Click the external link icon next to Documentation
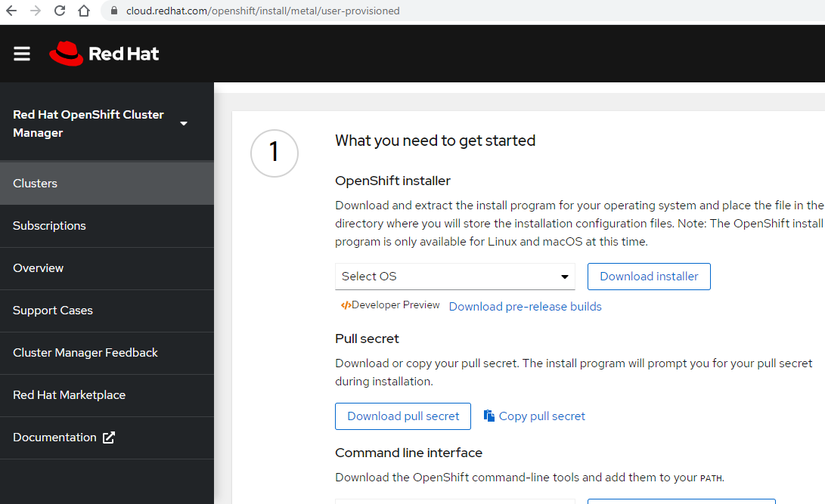The image size is (825, 504). pyautogui.click(x=108, y=437)
